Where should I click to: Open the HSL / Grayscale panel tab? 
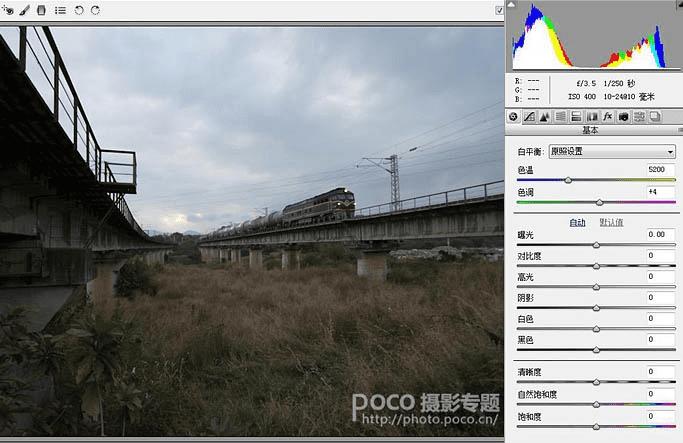pos(561,117)
